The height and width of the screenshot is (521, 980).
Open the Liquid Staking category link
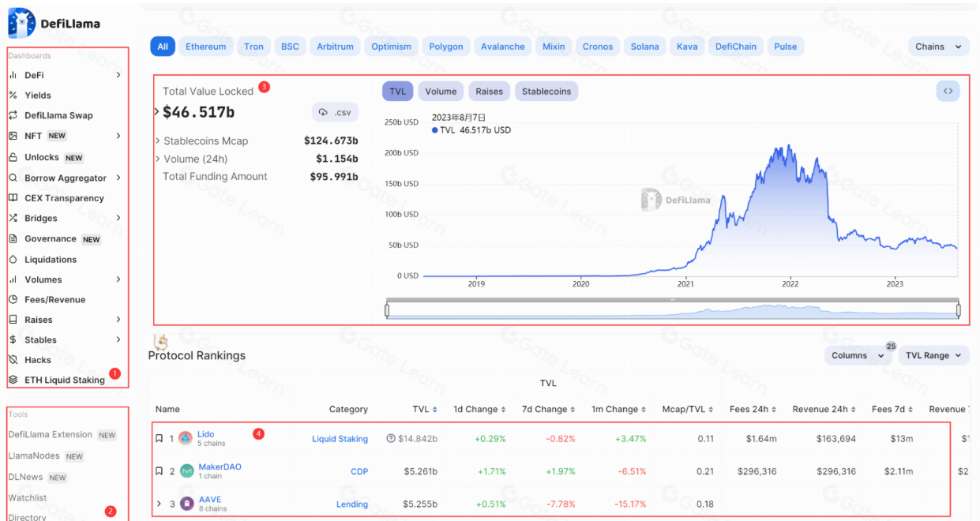coord(340,439)
